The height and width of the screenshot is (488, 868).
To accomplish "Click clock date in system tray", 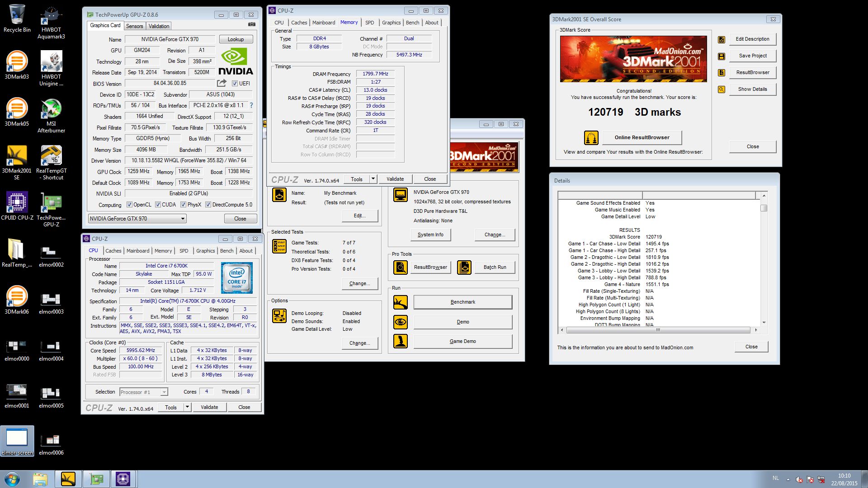I will 844,479.
